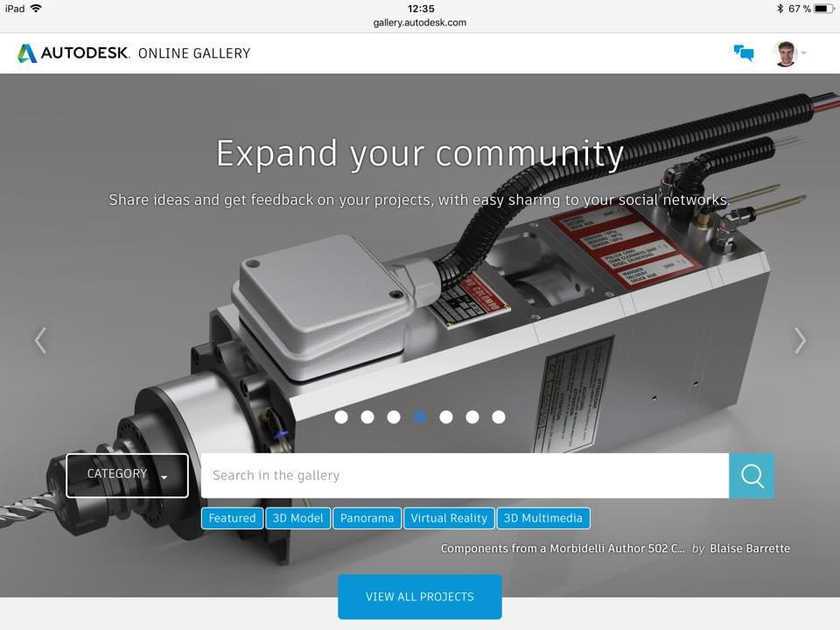Select the currently active carousel dot
Screen dimensions: 840x630
tap(420, 417)
